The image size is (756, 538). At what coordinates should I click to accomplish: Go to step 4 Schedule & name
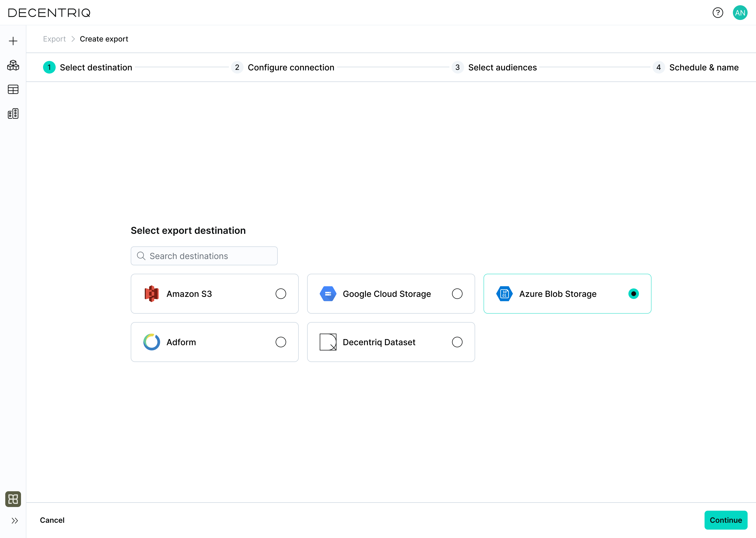click(x=696, y=67)
